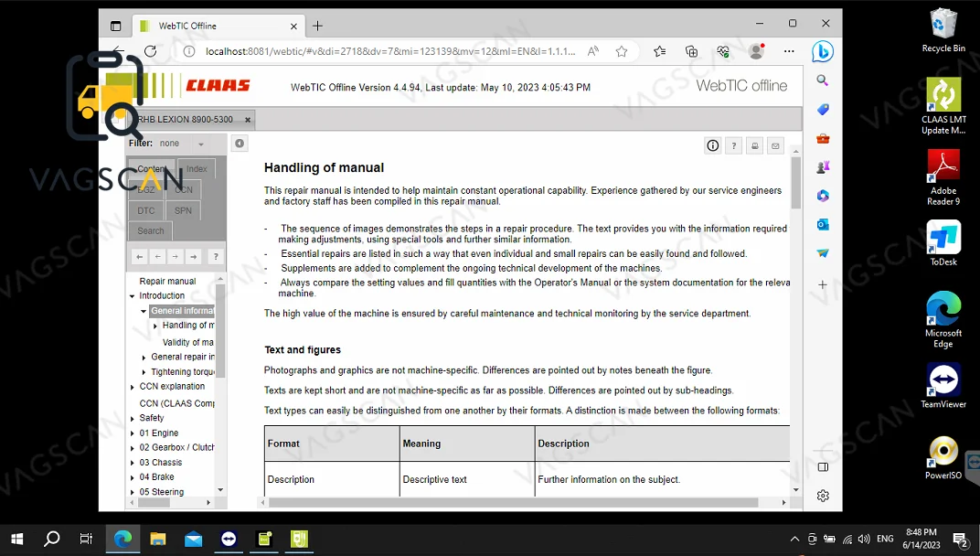Refresh the browser page
Image resolution: width=980 pixels, height=556 pixels.
(151, 51)
